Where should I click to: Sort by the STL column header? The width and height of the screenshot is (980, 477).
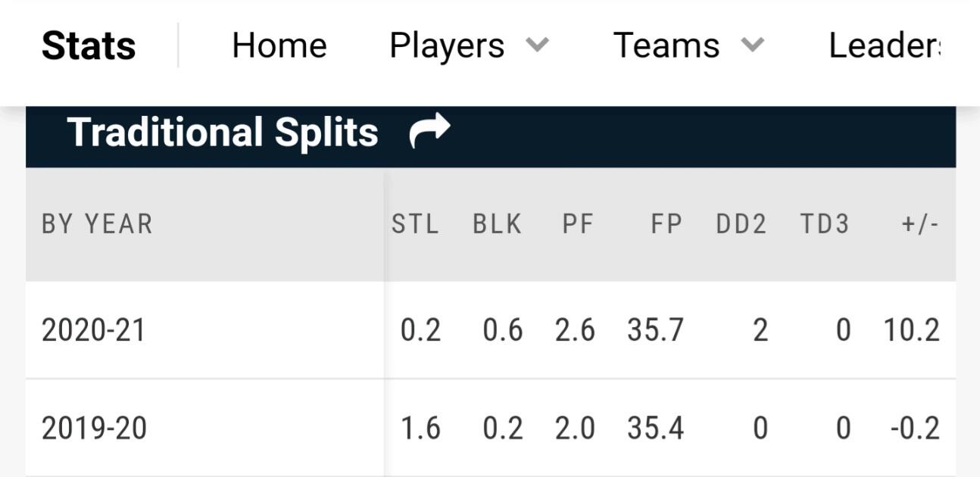(x=415, y=224)
